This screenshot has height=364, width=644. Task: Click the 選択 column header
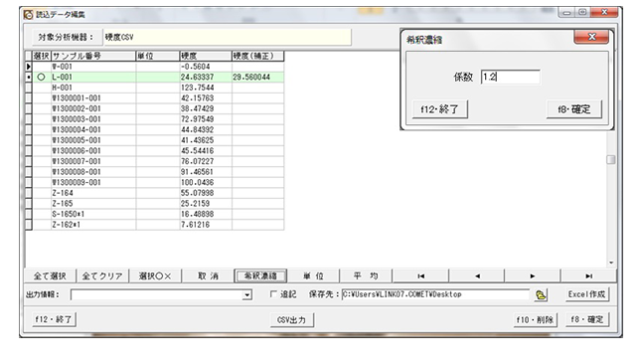(41, 56)
